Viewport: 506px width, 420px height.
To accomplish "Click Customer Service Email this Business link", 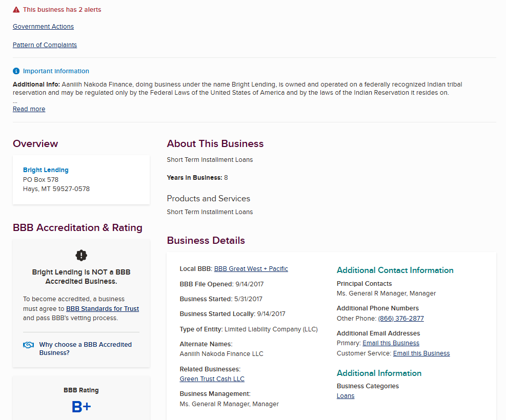I will coord(421,353).
